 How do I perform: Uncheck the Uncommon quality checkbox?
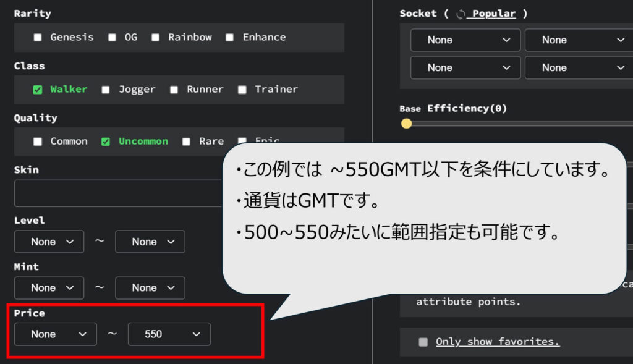pos(106,142)
